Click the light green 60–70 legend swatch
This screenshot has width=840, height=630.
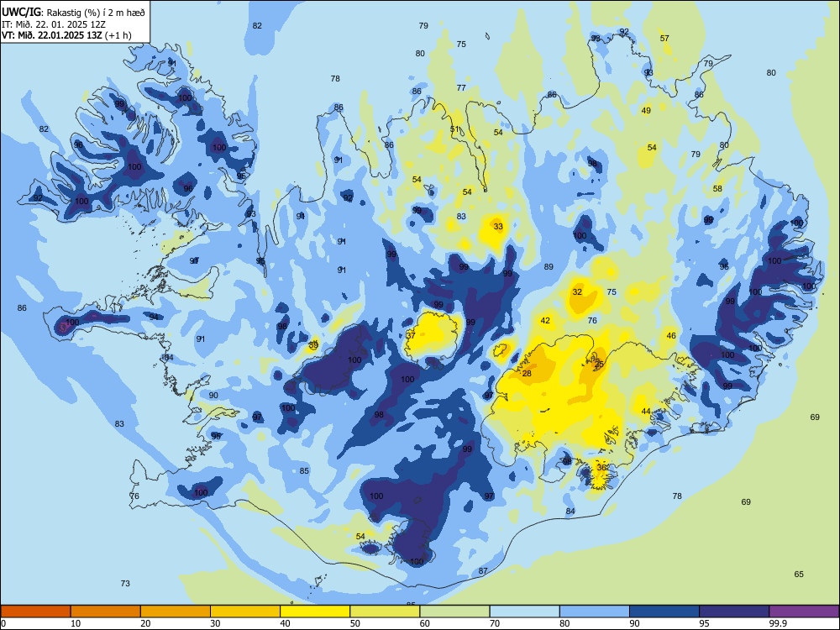[x=454, y=612]
